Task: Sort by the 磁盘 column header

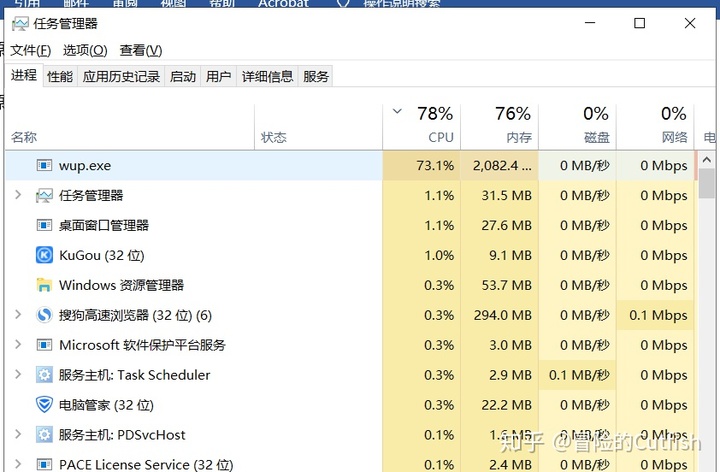Action: tap(578, 127)
